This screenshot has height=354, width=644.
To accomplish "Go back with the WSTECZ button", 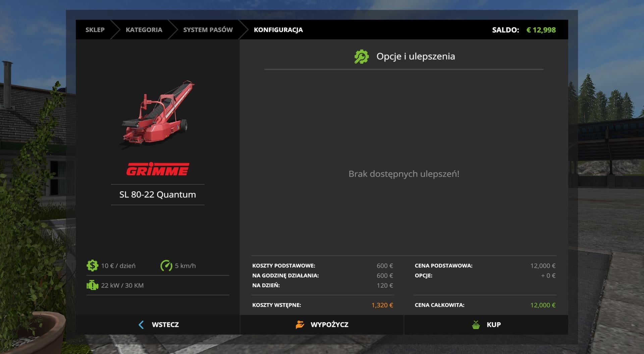I will (x=158, y=324).
